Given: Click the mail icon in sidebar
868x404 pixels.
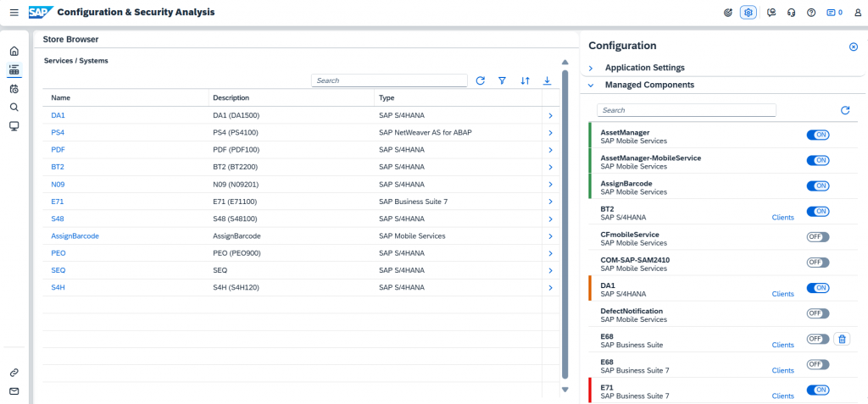Looking at the screenshot, I should (x=14, y=391).
